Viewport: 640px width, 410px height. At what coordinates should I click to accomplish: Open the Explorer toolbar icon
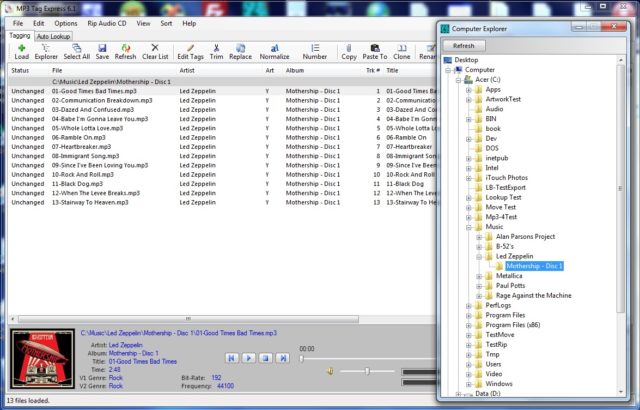(46, 52)
